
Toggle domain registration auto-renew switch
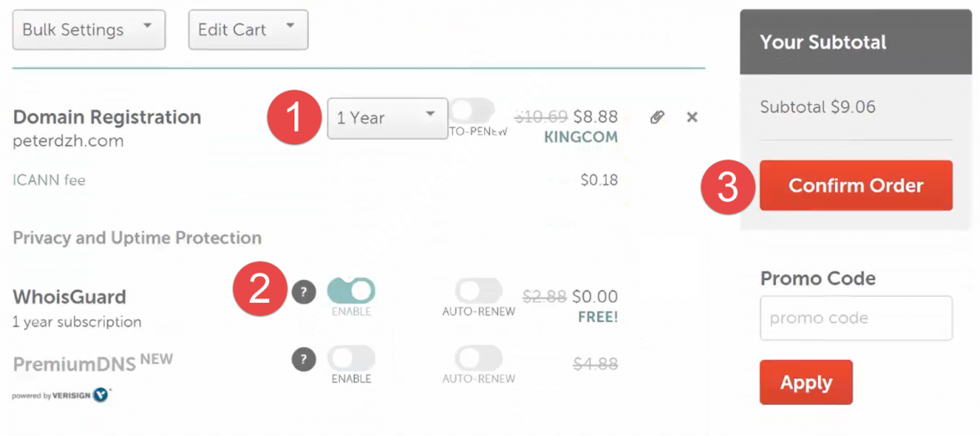pyautogui.click(x=472, y=112)
